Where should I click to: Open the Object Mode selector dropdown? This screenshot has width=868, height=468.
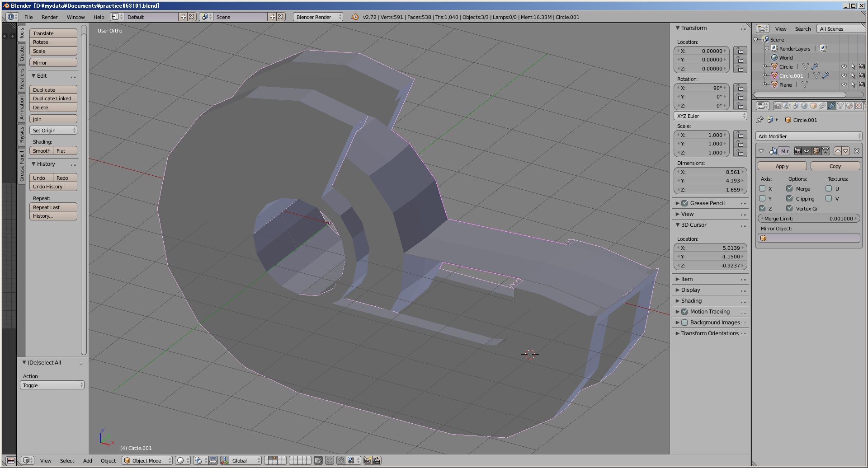tap(147, 460)
